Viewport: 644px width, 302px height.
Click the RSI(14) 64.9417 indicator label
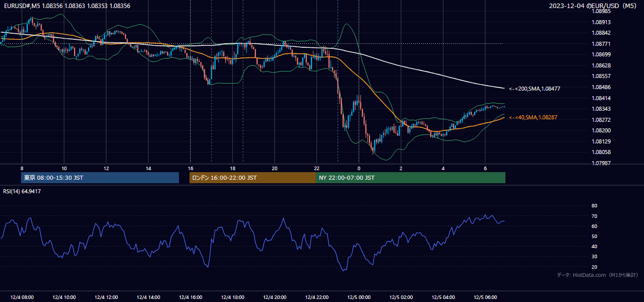click(x=22, y=191)
